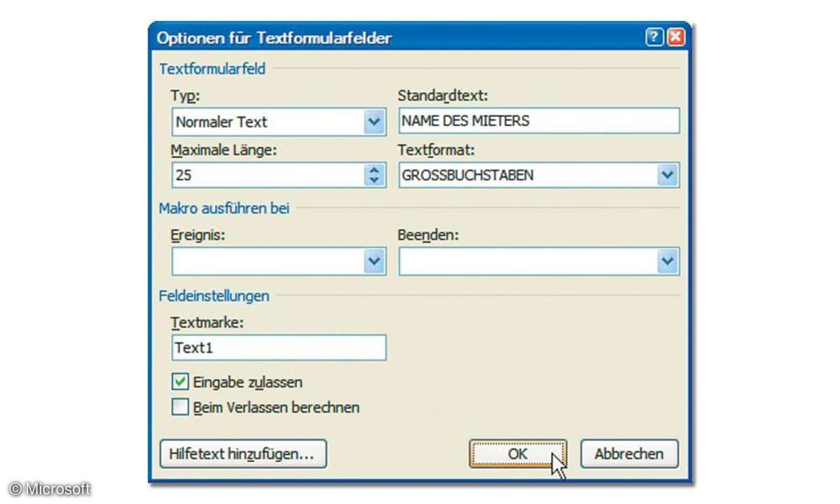The height and width of the screenshot is (504, 840).
Task: Click the Standardtext input field
Action: coord(539,120)
